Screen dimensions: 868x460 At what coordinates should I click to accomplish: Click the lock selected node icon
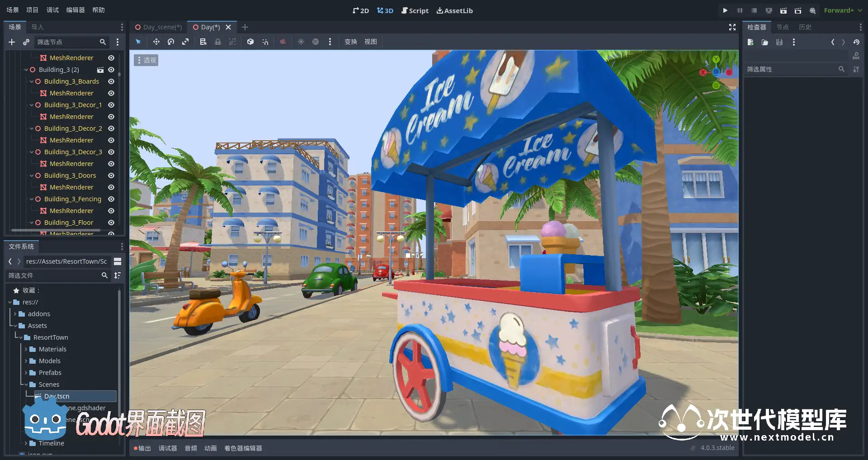click(x=218, y=42)
